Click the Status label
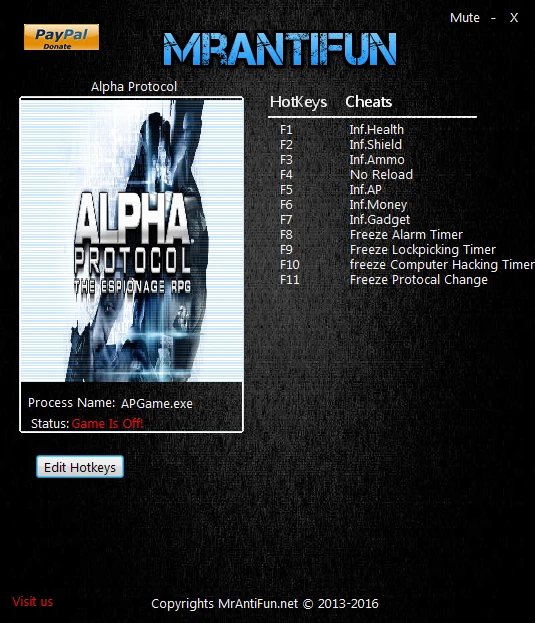 coord(50,424)
